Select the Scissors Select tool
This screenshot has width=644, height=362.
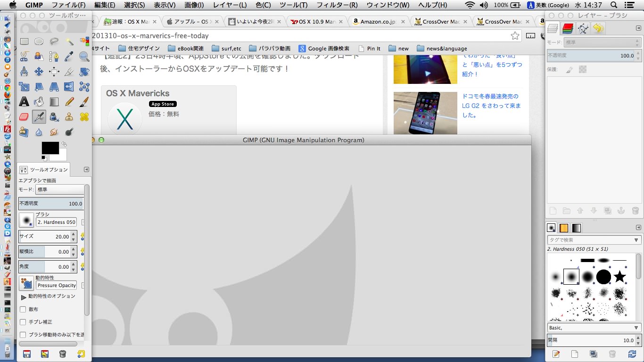point(24,57)
